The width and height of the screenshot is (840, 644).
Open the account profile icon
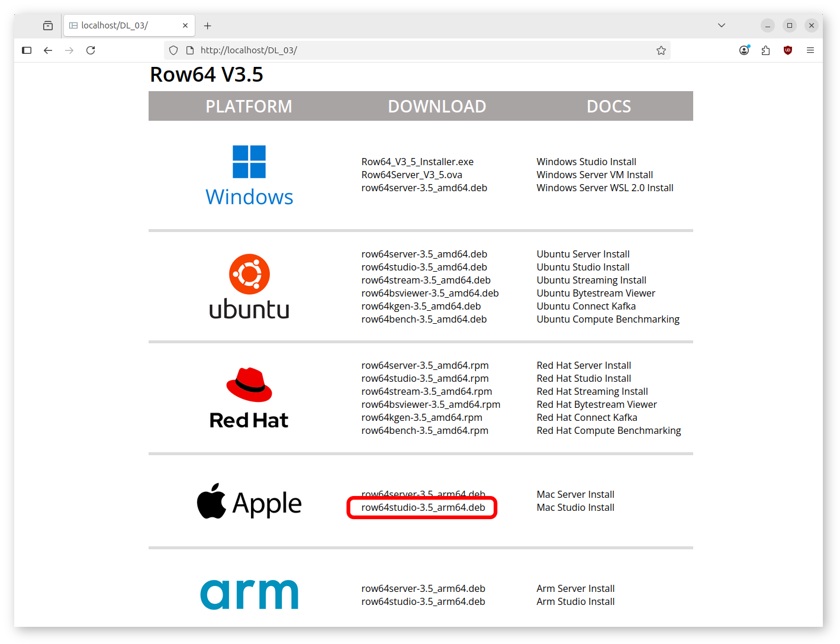coord(744,50)
